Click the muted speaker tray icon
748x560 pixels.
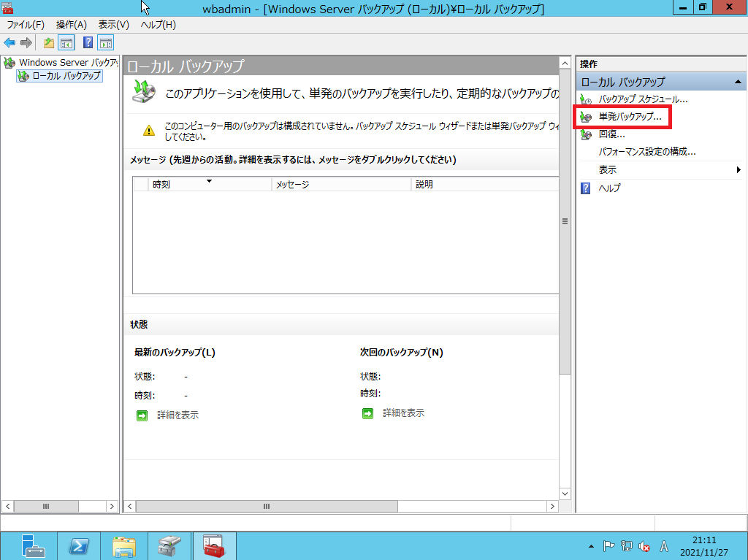click(x=644, y=546)
